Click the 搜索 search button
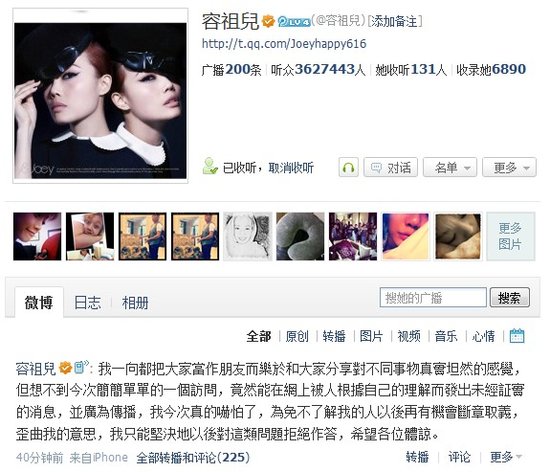 click(510, 298)
